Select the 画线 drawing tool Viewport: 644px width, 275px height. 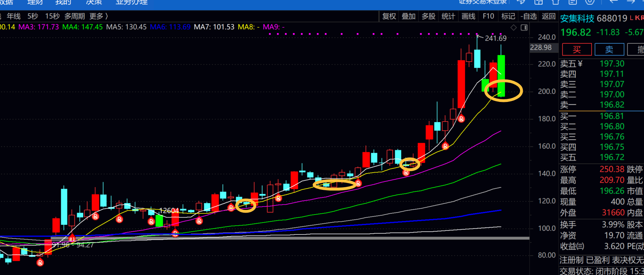click(x=468, y=16)
